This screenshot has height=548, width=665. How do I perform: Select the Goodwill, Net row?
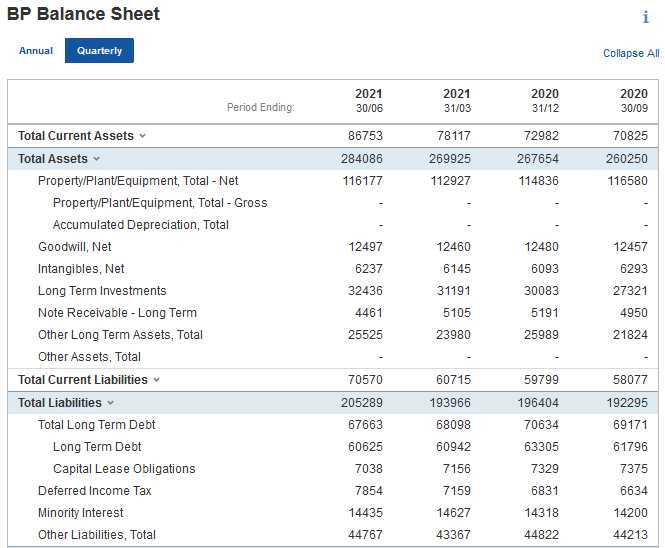pyautogui.click(x=75, y=247)
